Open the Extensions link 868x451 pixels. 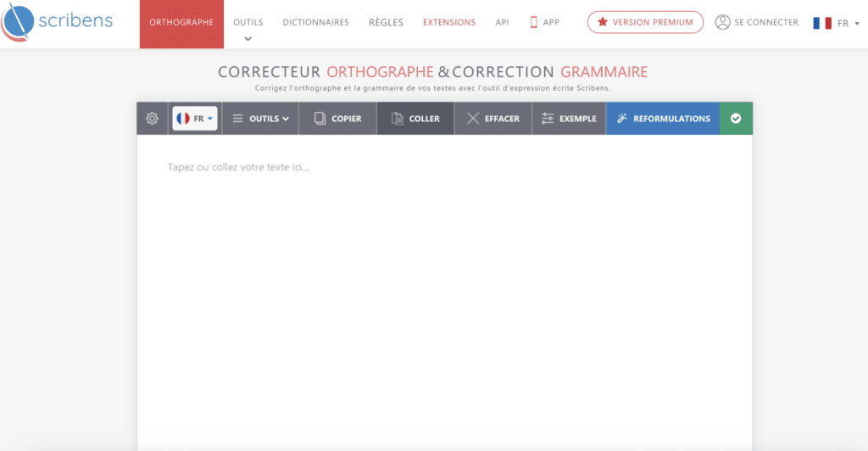tap(449, 22)
